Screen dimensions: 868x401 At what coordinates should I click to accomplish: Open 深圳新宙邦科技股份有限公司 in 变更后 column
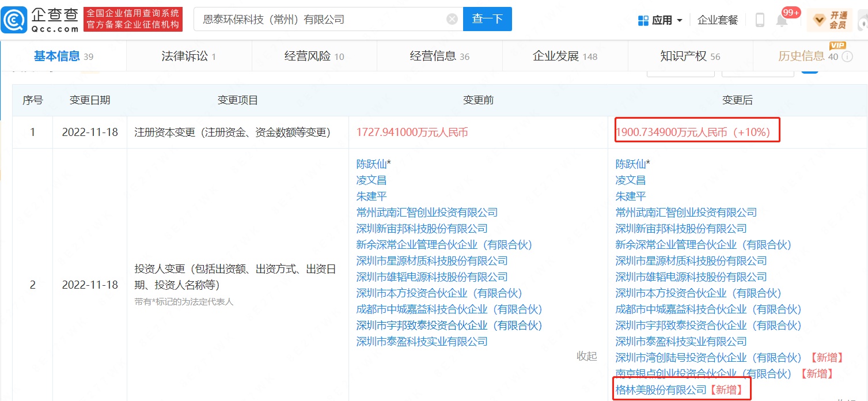681,229
